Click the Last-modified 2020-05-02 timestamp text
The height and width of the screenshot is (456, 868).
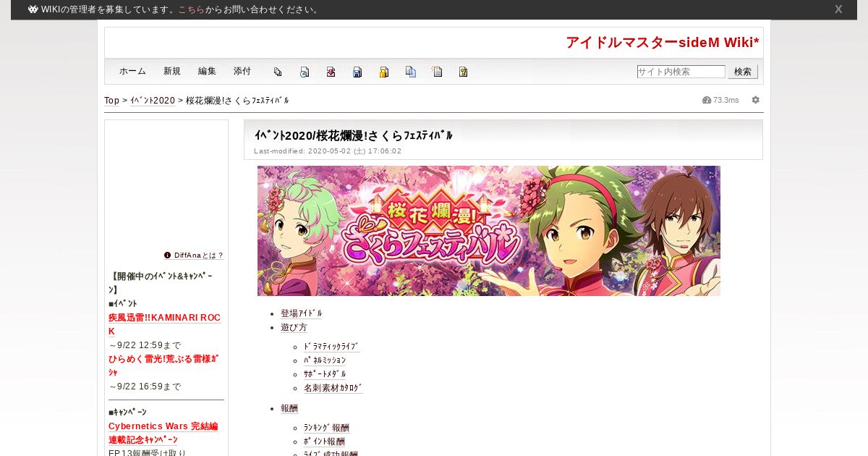pos(328,151)
